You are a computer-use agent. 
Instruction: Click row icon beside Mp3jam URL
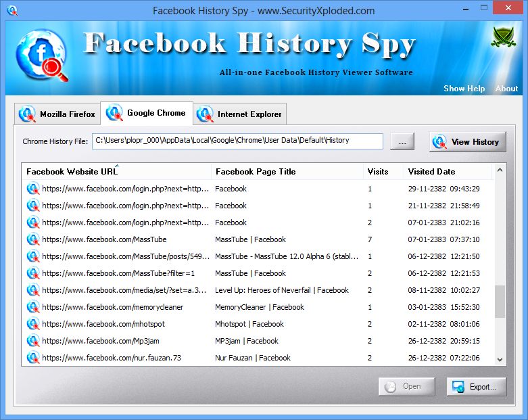33,341
